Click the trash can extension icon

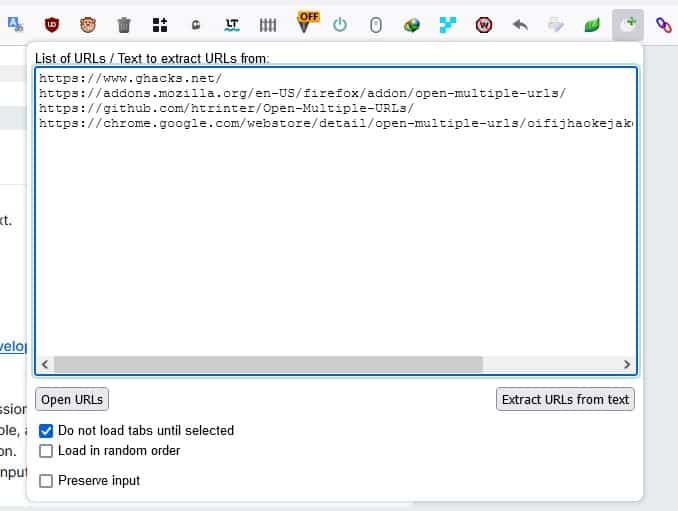tap(124, 25)
